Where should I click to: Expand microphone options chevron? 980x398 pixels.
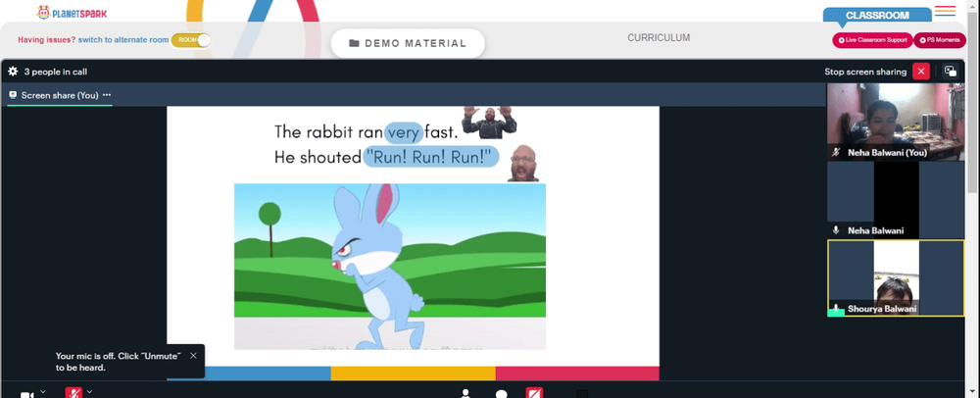pyautogui.click(x=89, y=392)
